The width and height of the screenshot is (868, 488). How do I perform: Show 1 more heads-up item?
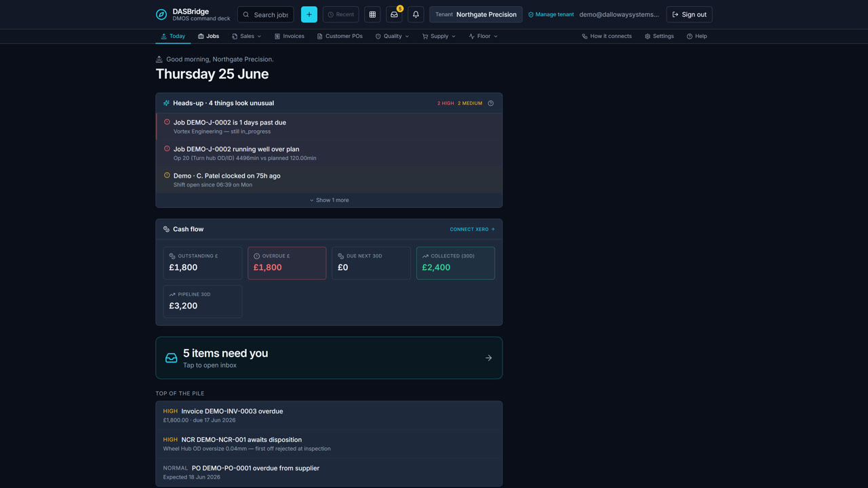tap(329, 200)
